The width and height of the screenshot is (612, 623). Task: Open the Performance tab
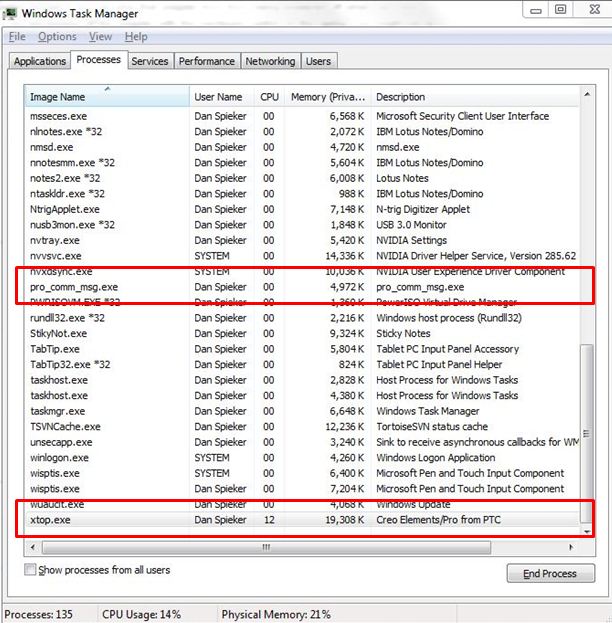coord(207,61)
